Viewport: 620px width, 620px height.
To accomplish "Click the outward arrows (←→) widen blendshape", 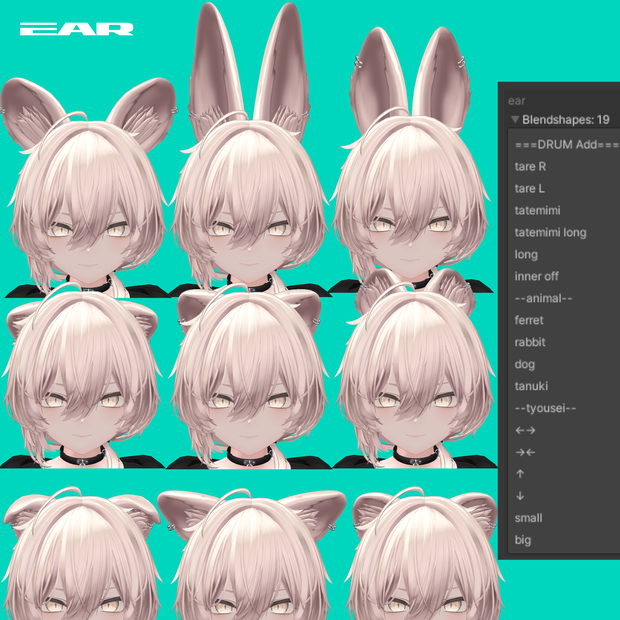I will pos(525,430).
